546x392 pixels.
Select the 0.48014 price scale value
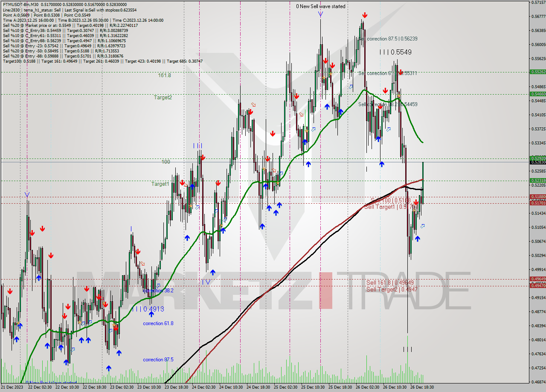click(x=539, y=340)
